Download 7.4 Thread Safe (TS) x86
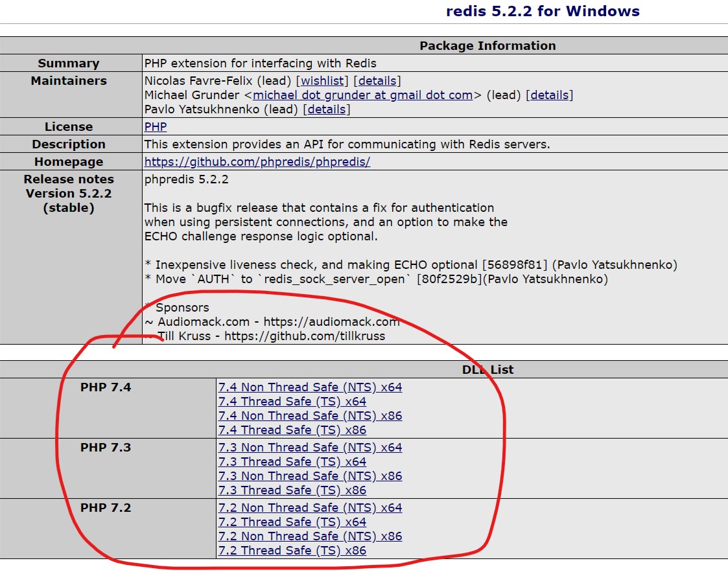728x574 pixels. click(292, 430)
